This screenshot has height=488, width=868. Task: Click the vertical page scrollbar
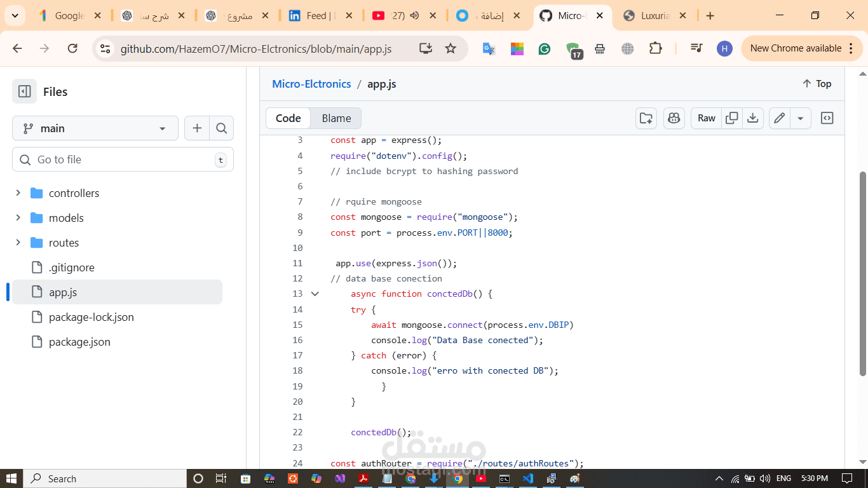pyautogui.click(x=862, y=273)
